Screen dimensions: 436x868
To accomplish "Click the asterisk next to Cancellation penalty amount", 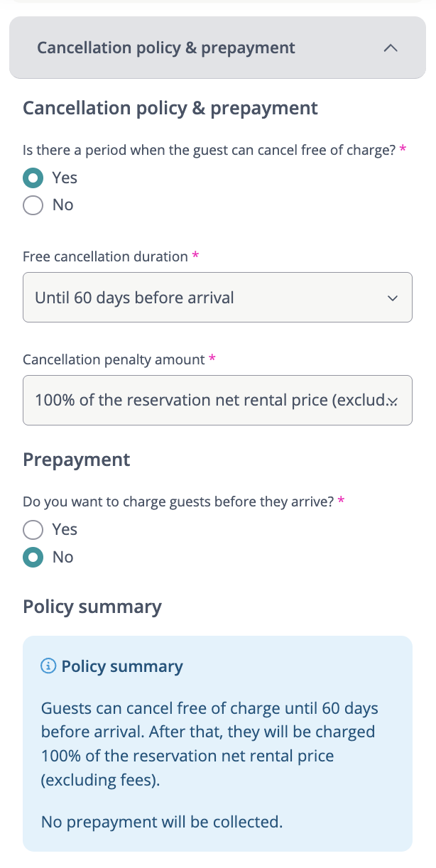I will [211, 359].
